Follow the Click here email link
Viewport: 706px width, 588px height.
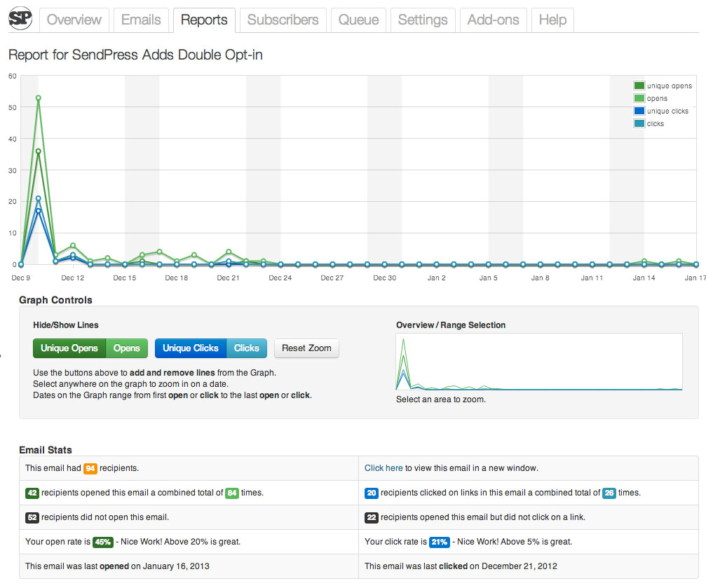[x=383, y=467]
